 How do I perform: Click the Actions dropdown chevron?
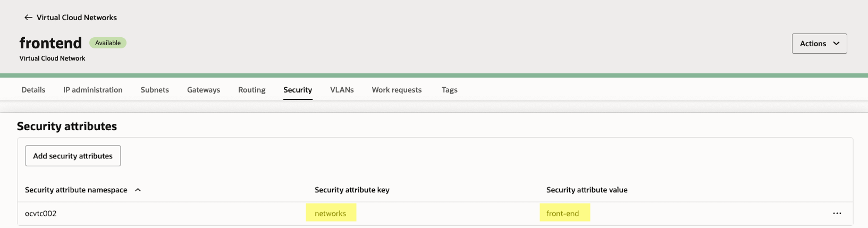coord(836,44)
